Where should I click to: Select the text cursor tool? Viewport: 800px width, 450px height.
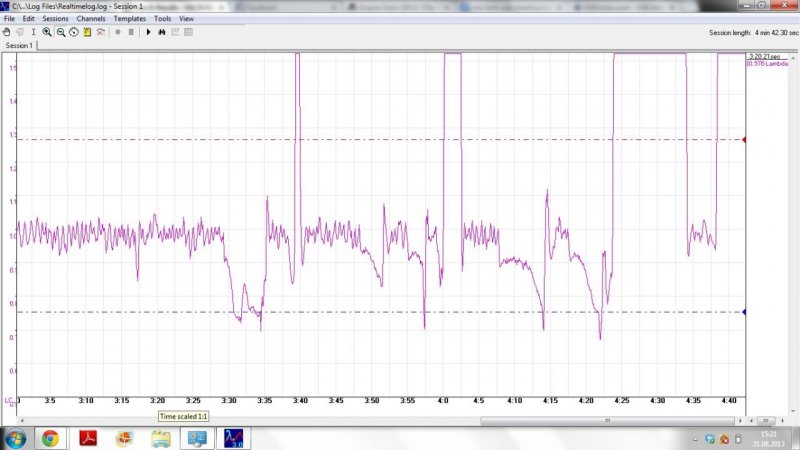click(33, 32)
